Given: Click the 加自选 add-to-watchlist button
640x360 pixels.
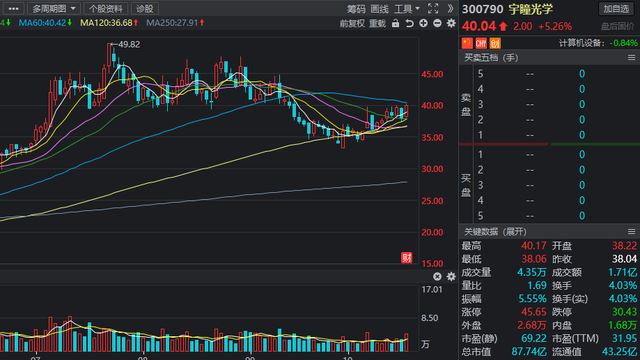Looking at the screenshot, I should click(x=616, y=9).
